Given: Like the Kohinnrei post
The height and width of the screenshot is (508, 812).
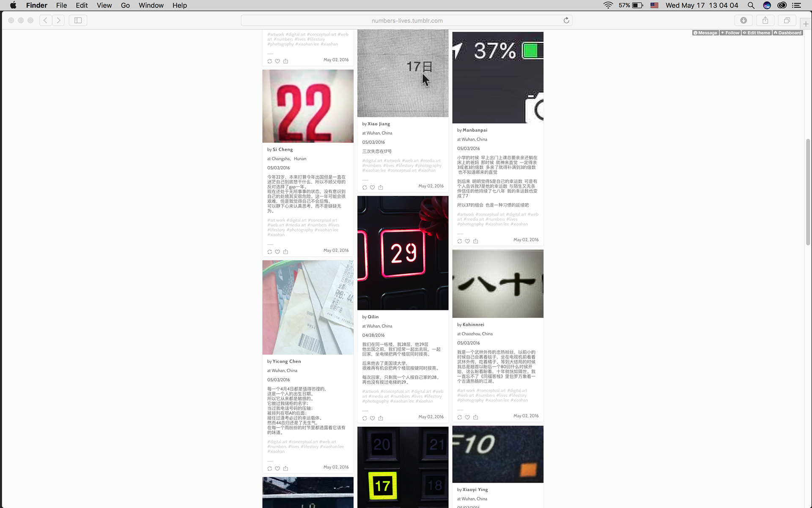Looking at the screenshot, I should coord(467,417).
